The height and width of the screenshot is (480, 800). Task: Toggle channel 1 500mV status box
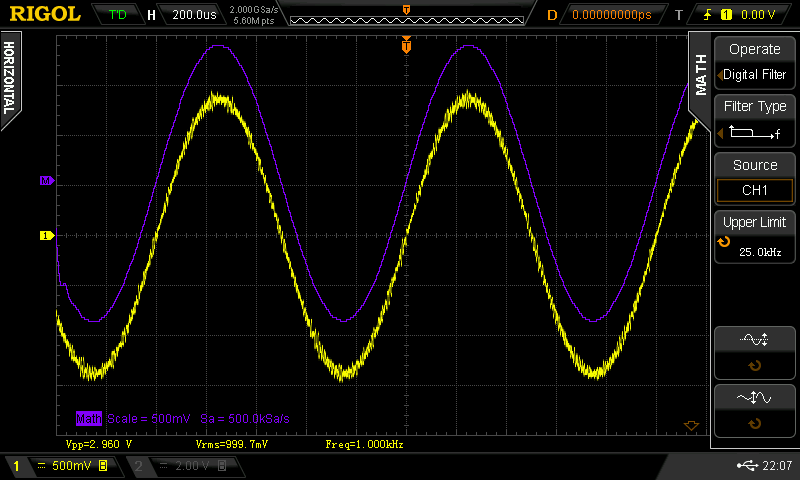point(63,466)
